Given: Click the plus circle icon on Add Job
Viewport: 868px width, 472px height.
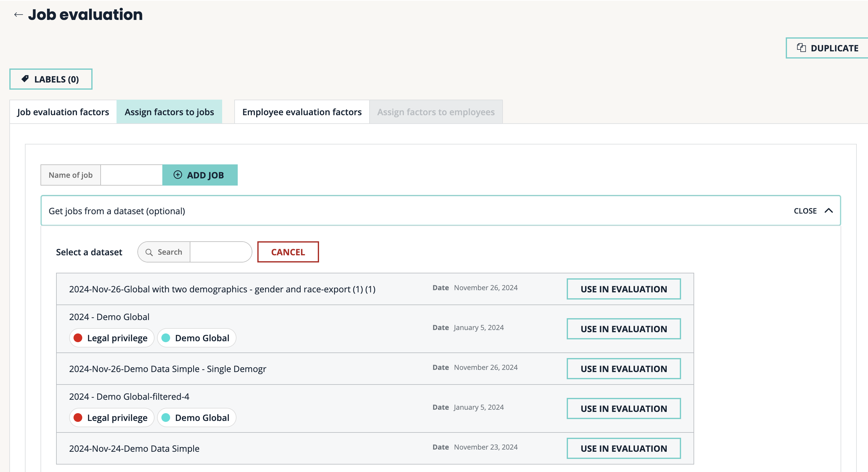Looking at the screenshot, I should (178, 175).
